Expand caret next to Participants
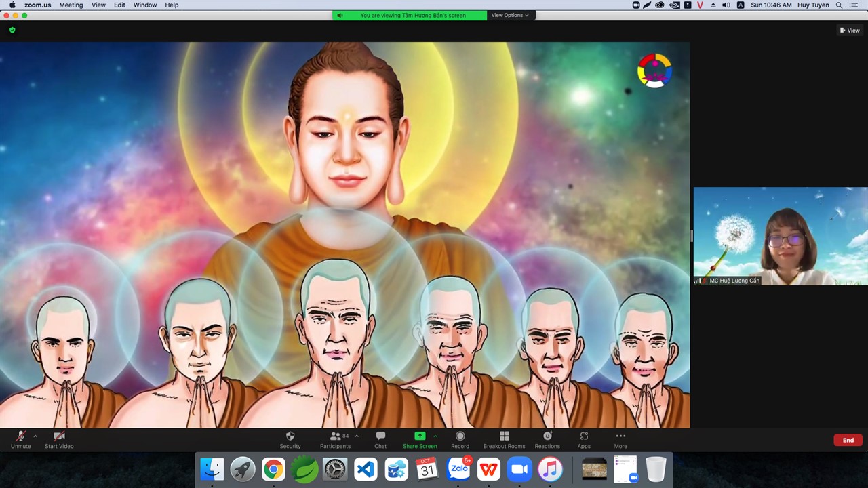 [x=357, y=436]
